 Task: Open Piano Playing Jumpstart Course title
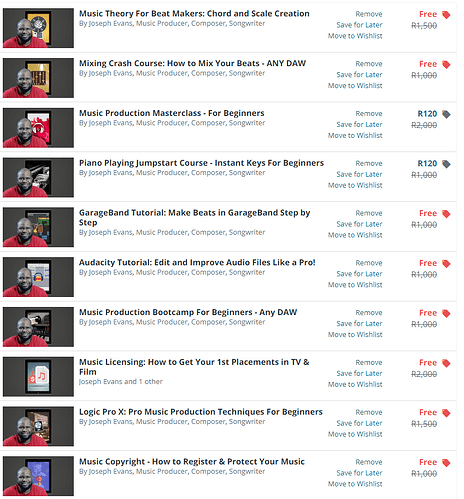tap(201, 163)
